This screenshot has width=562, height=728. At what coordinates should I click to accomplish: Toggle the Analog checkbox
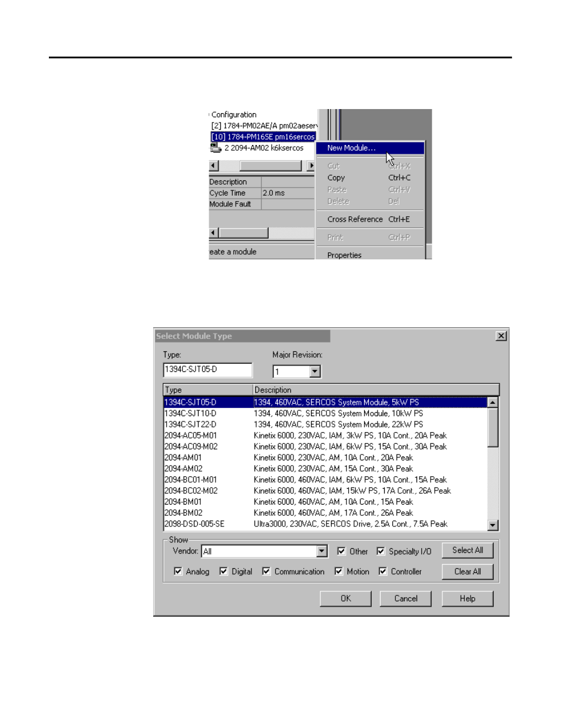(178, 571)
